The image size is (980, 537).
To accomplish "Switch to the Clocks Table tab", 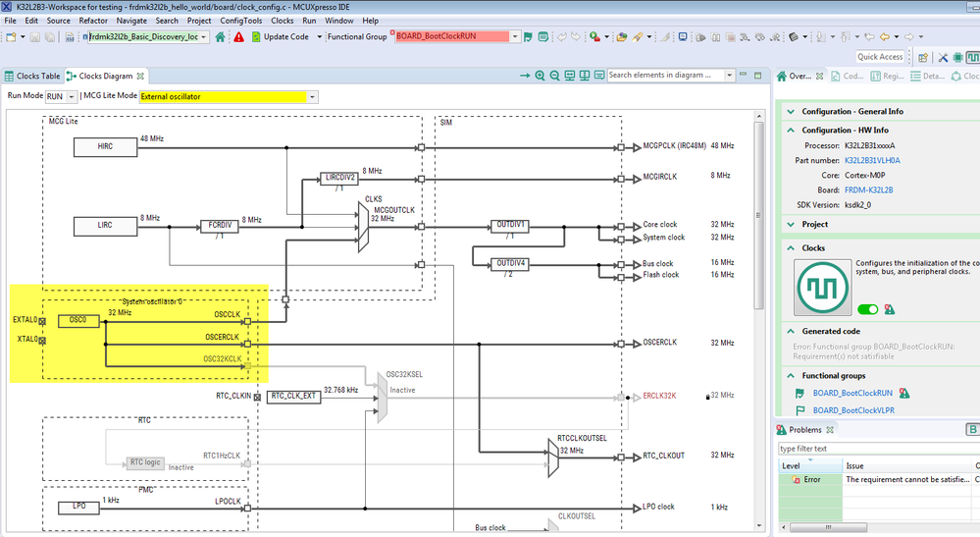I will [32, 77].
